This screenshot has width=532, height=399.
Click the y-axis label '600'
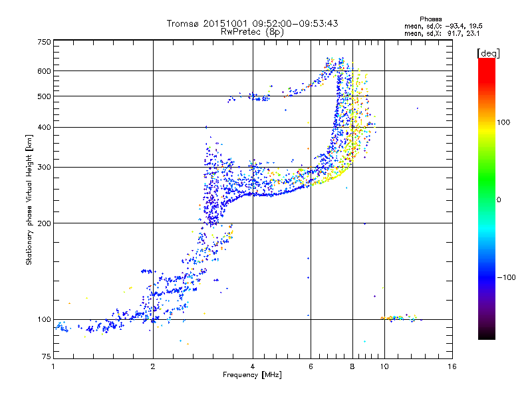click(x=45, y=71)
